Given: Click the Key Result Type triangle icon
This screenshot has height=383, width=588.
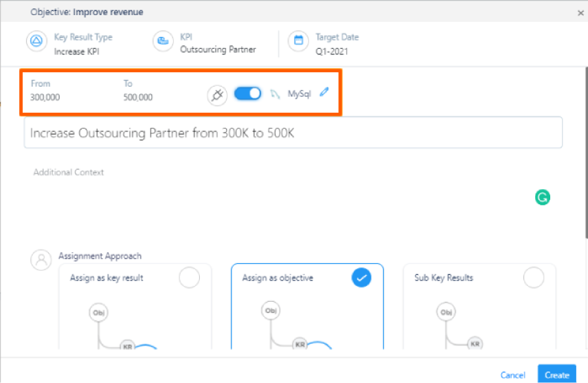Looking at the screenshot, I should [36, 41].
